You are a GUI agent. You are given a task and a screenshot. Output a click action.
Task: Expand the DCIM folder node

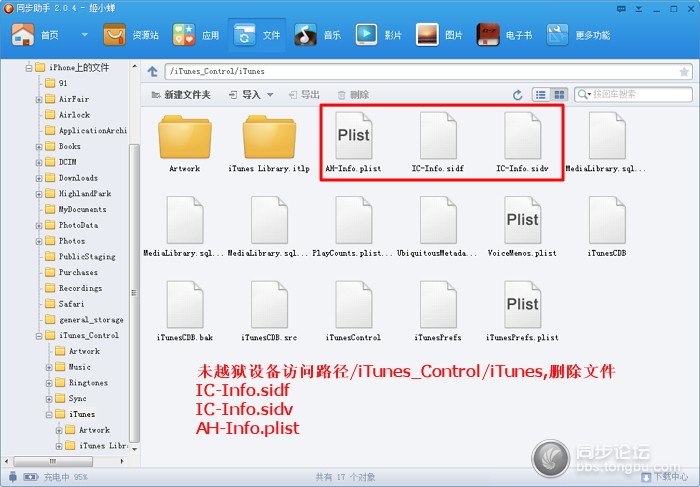click(39, 162)
